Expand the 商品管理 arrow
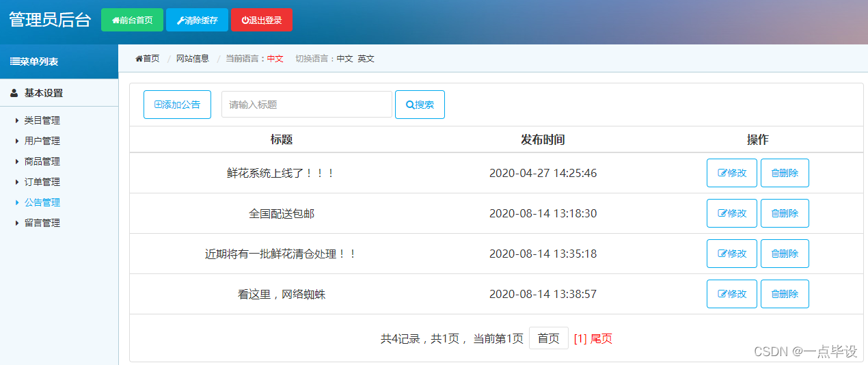 (17, 161)
